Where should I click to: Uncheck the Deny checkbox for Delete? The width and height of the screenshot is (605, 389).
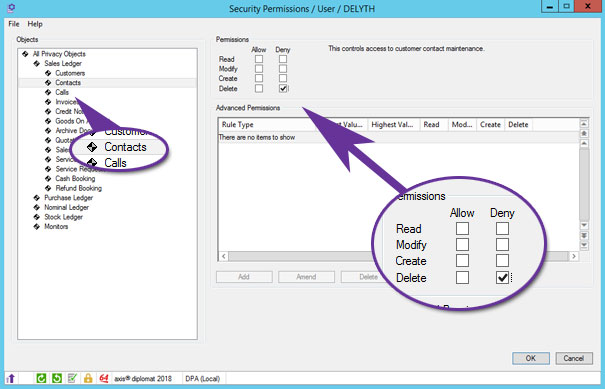pos(283,88)
